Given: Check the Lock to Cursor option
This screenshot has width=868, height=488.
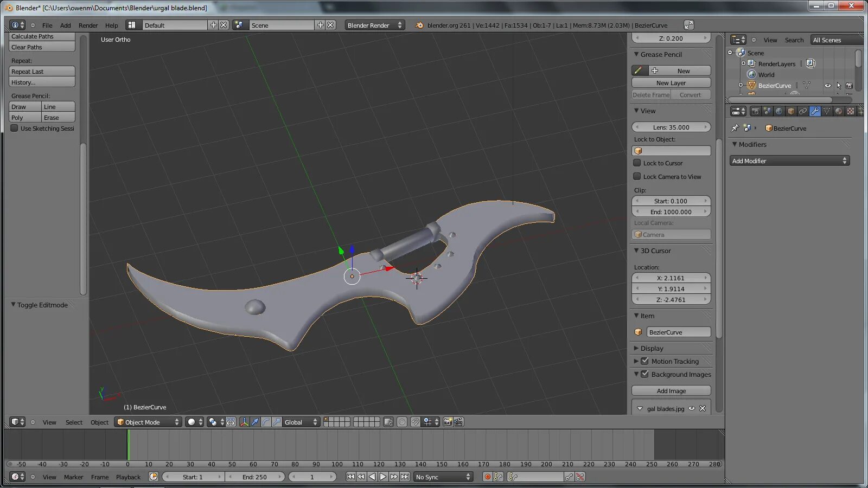Looking at the screenshot, I should tap(637, 163).
